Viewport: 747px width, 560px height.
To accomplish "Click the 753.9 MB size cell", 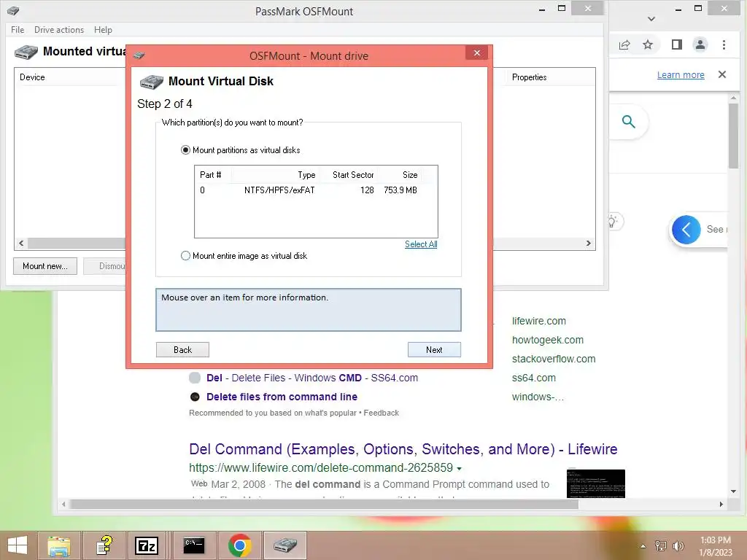I will tap(400, 190).
